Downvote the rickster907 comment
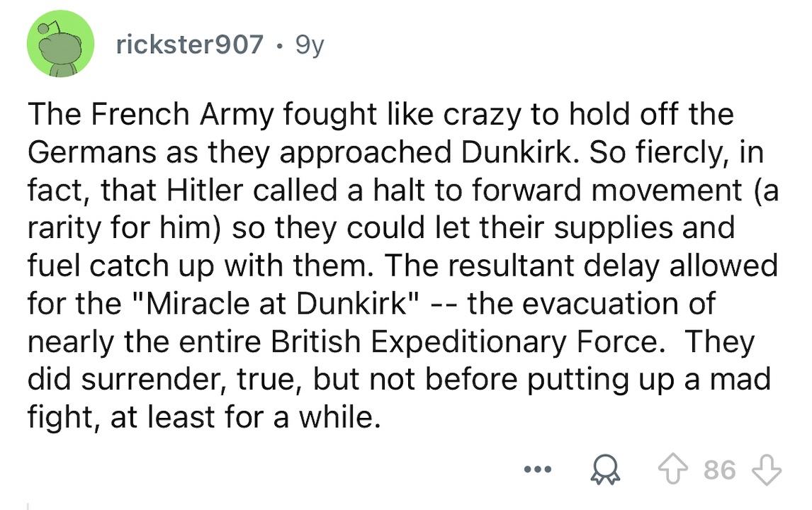The image size is (812, 510). pos(769,469)
